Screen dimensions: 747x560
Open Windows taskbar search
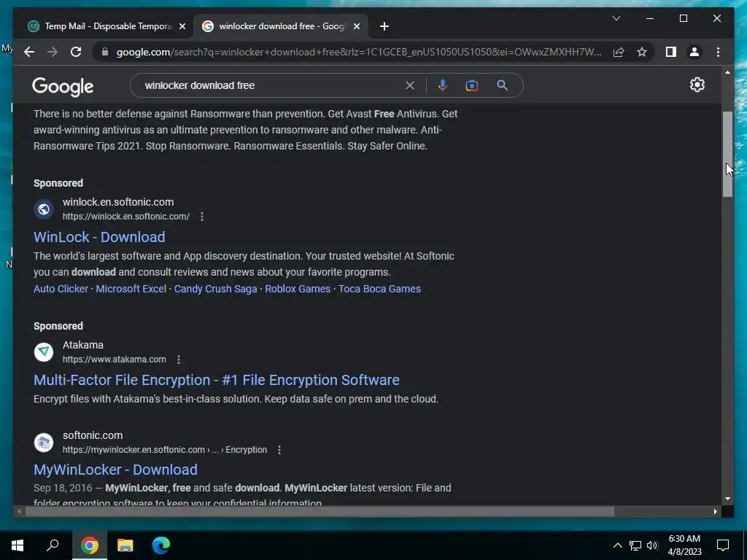click(53, 545)
